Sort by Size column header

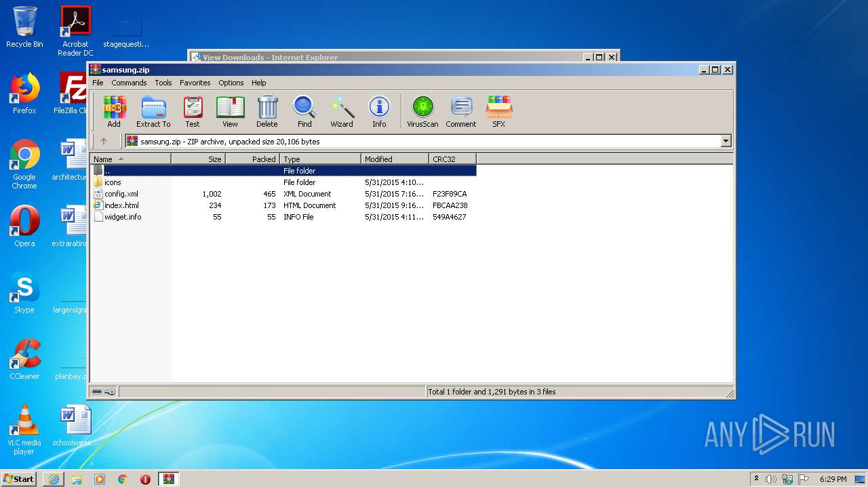tap(198, 159)
